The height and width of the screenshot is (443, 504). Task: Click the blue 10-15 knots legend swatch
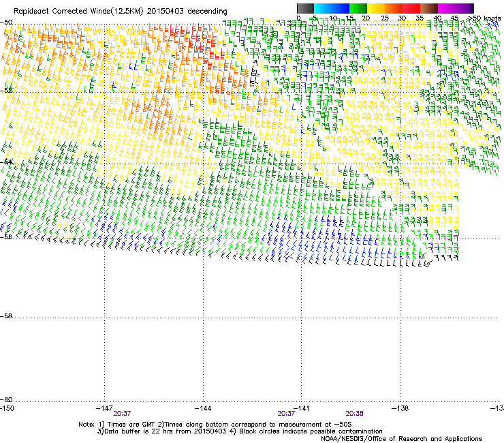point(341,8)
